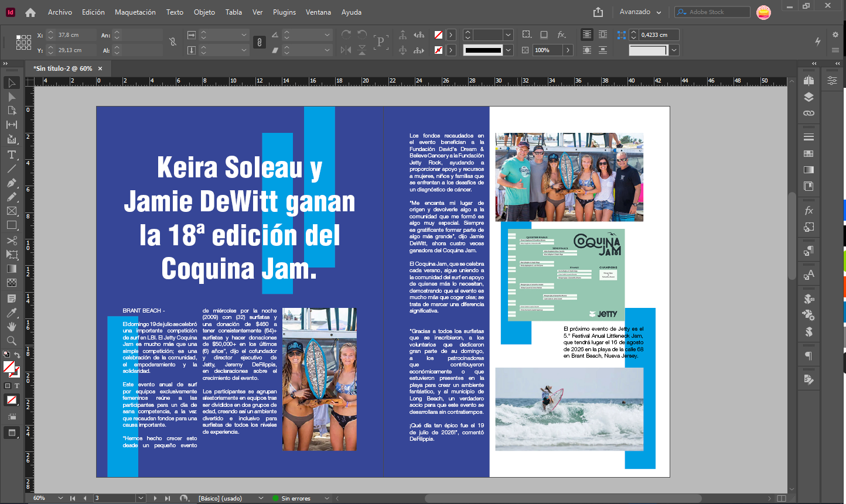Choose the Pen tool
The width and height of the screenshot is (846, 504).
point(11,183)
